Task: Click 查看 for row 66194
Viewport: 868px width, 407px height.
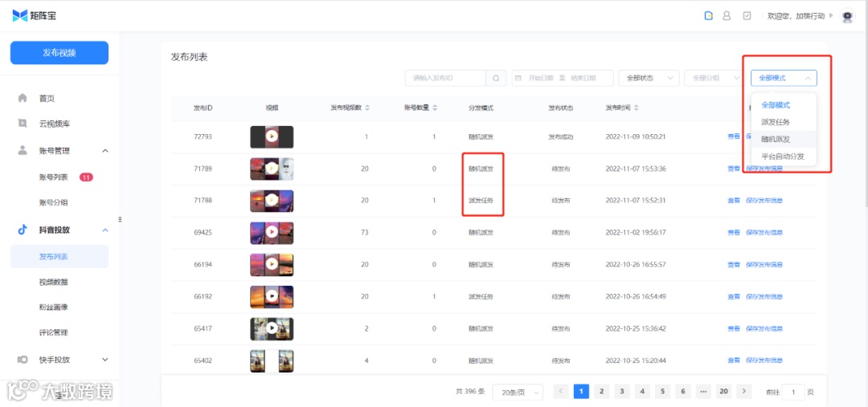Action: coord(734,265)
